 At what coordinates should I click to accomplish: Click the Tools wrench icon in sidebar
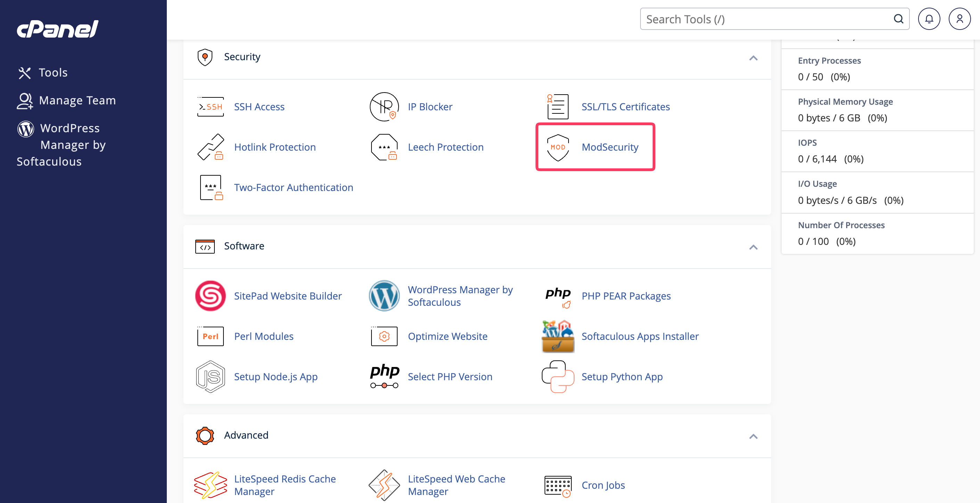[x=25, y=73]
